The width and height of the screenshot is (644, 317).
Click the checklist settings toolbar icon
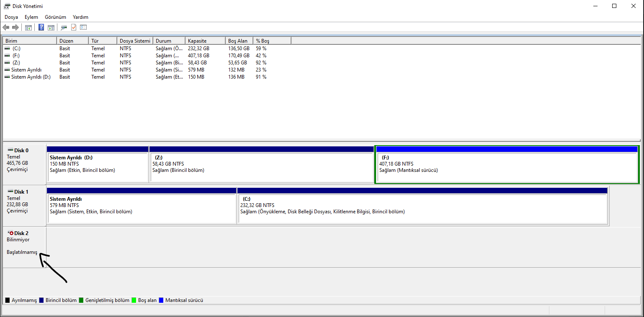tap(83, 28)
